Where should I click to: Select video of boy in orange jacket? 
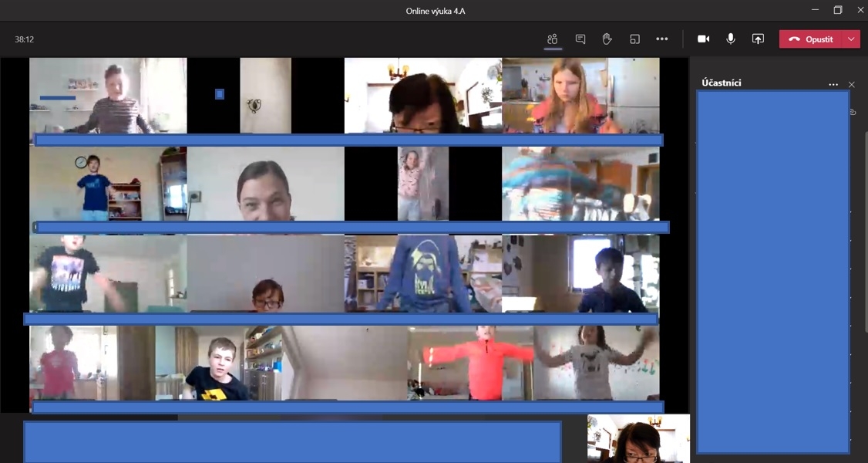(x=470, y=363)
